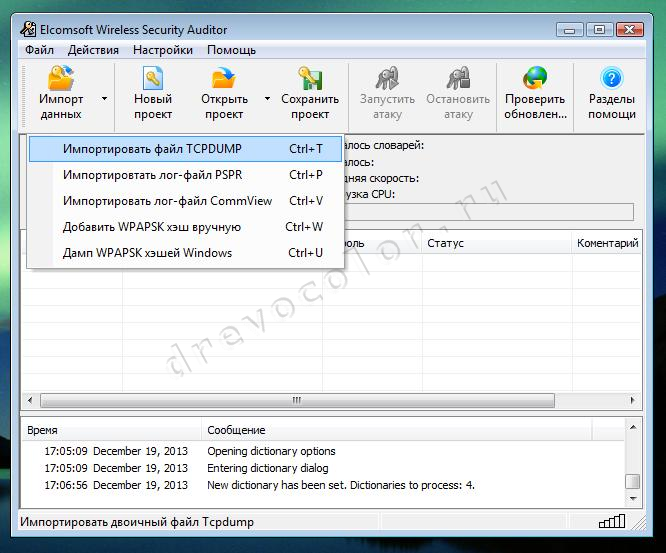
Task: Minimize the Elcomsoft Wireless Security Auditor window
Action: (570, 30)
